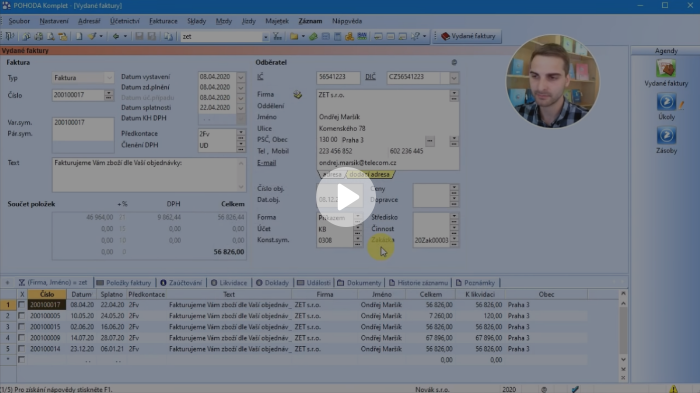Tick the checkbox for invoice 200100005
700x393 pixels.
(x=21, y=316)
